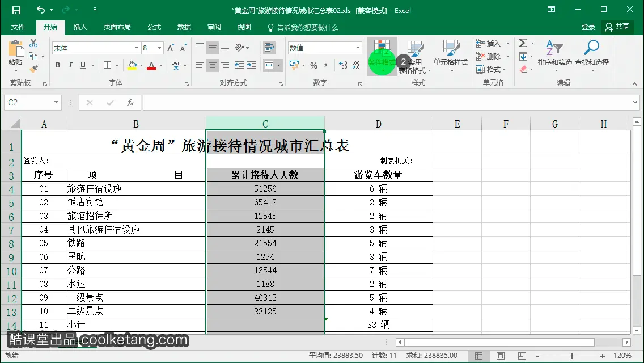Switch to Page Layout view in status bar
The width and height of the screenshot is (644, 363).
(500, 356)
